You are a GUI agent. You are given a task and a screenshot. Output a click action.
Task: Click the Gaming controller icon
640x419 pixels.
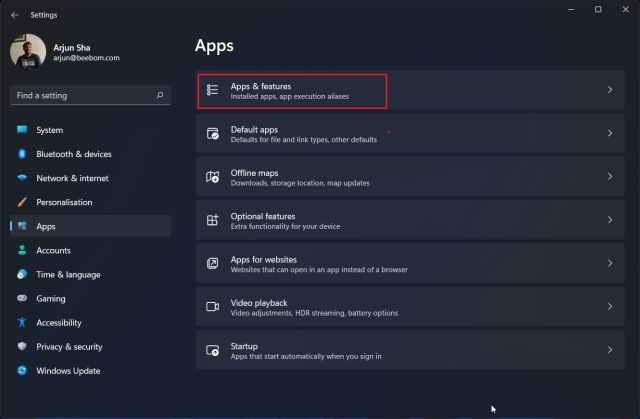(x=22, y=298)
